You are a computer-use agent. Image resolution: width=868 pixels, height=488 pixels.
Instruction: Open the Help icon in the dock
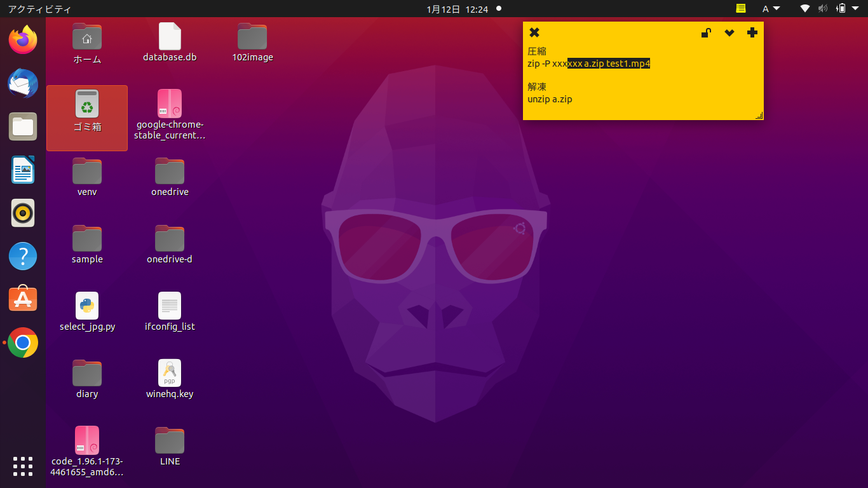[23, 256]
